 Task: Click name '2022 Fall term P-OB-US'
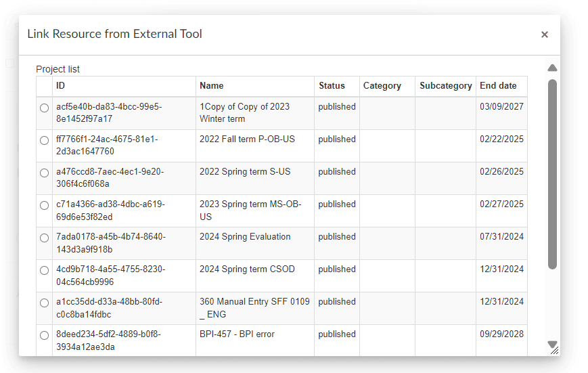point(247,139)
